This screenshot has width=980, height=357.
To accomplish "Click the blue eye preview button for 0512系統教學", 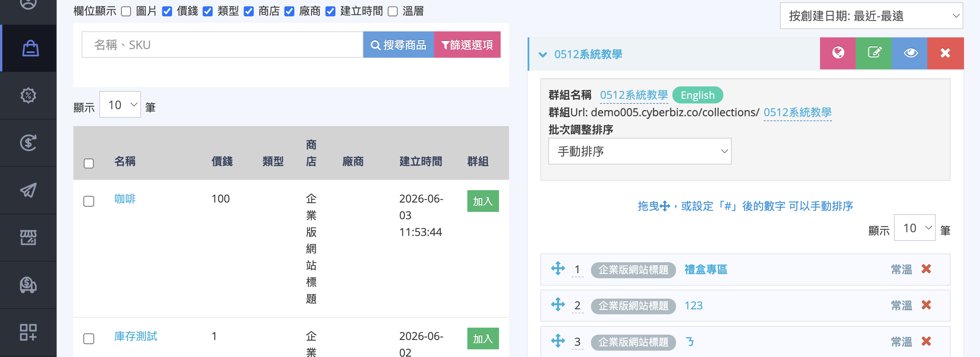I will (909, 53).
